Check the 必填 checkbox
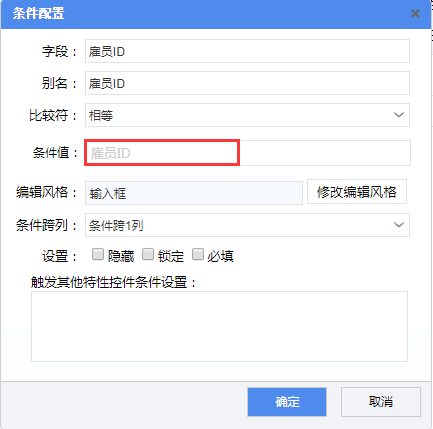This screenshot has height=429, width=433. [198, 254]
